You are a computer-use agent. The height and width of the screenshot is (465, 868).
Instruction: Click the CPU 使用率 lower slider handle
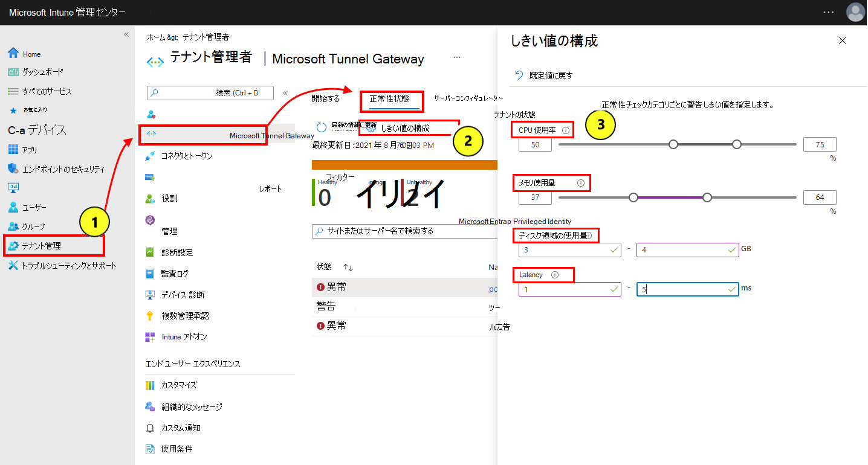tap(673, 144)
